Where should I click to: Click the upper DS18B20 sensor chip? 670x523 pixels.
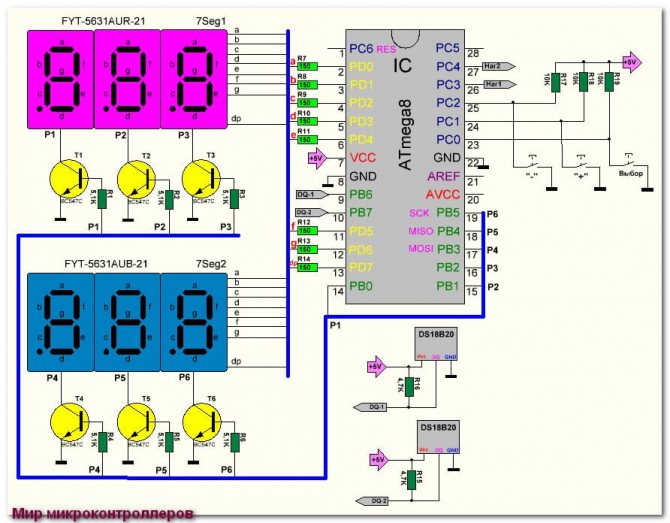click(x=435, y=341)
